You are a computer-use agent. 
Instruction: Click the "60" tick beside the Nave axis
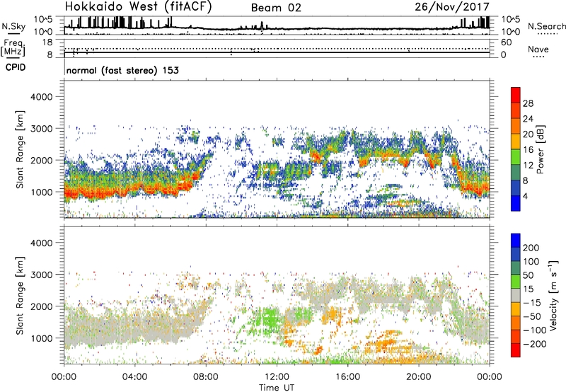(506, 42)
